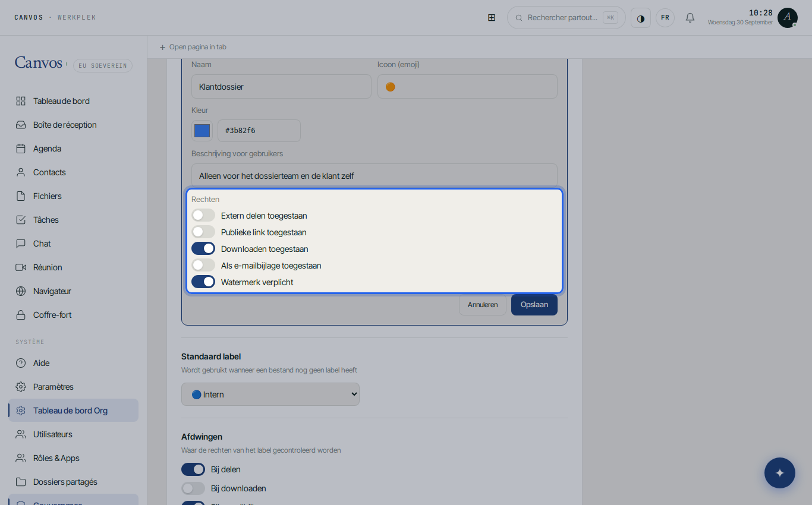The height and width of the screenshot is (505, 812).
Task: Click the Chat bubble icon
Action: point(21,244)
